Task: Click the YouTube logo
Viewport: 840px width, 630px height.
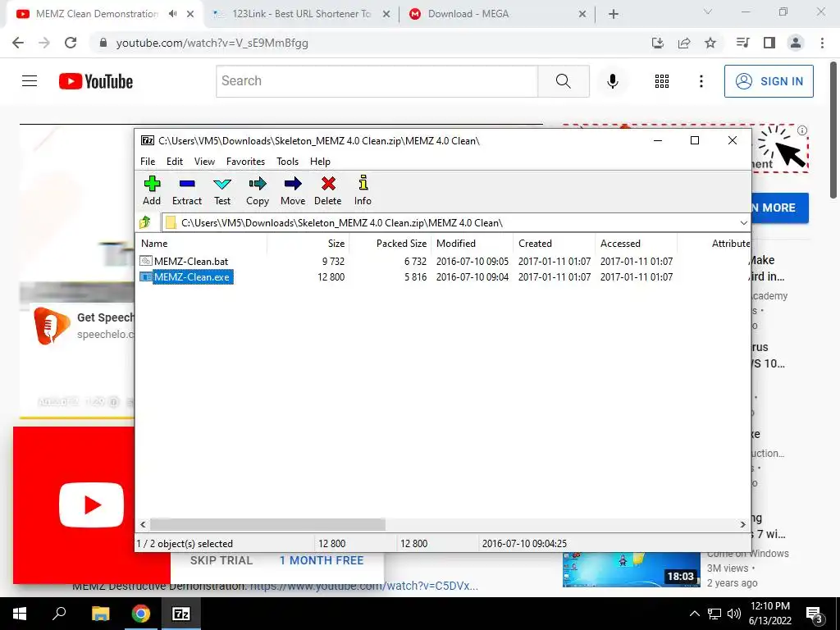Action: pos(96,81)
